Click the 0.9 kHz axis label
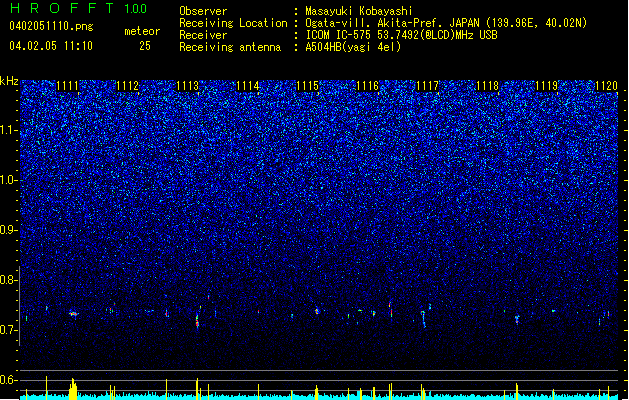 (8, 230)
